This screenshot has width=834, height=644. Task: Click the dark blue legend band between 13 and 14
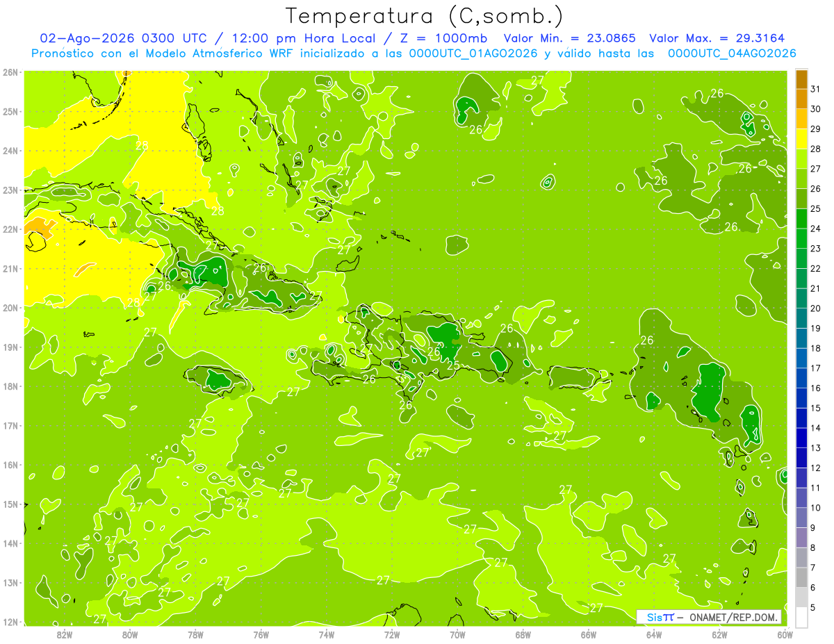pyautogui.click(x=801, y=438)
